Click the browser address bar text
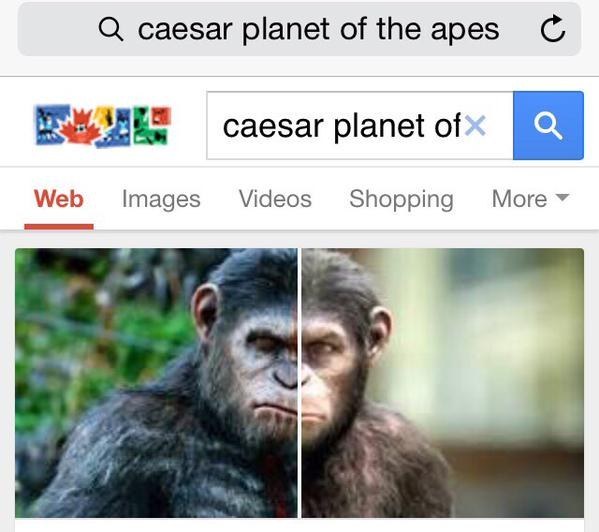The width and height of the screenshot is (599, 532). (318, 29)
